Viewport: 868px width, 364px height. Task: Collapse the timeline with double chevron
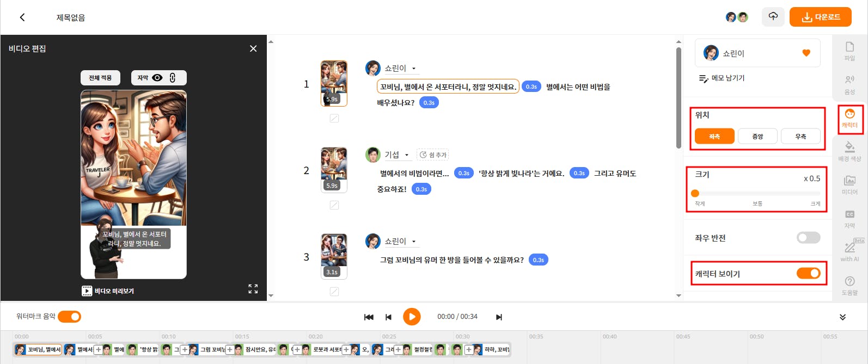[842, 317]
